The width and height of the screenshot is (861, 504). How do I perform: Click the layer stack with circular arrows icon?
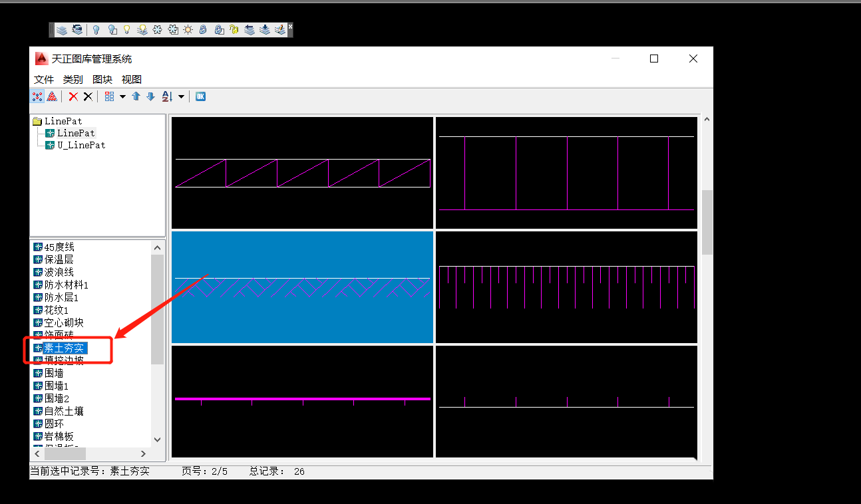(77, 30)
